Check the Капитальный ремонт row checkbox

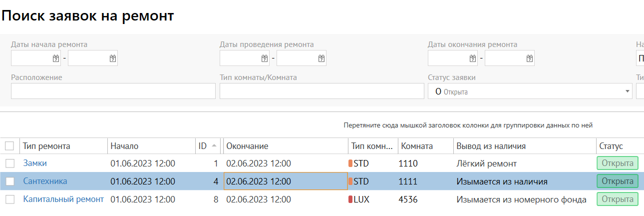[9, 199]
